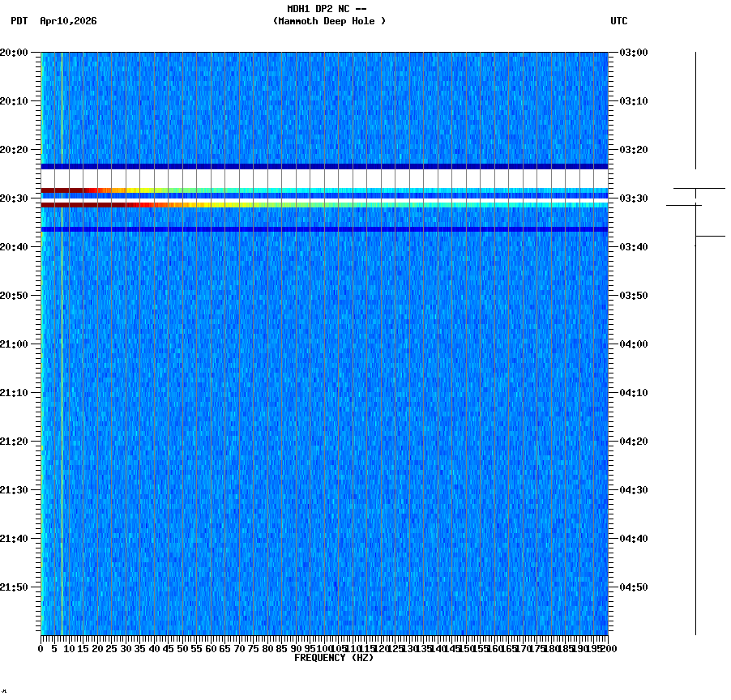Click the Mammoth Deep Hole subtitle
The width and height of the screenshot is (731, 700).
(330, 22)
